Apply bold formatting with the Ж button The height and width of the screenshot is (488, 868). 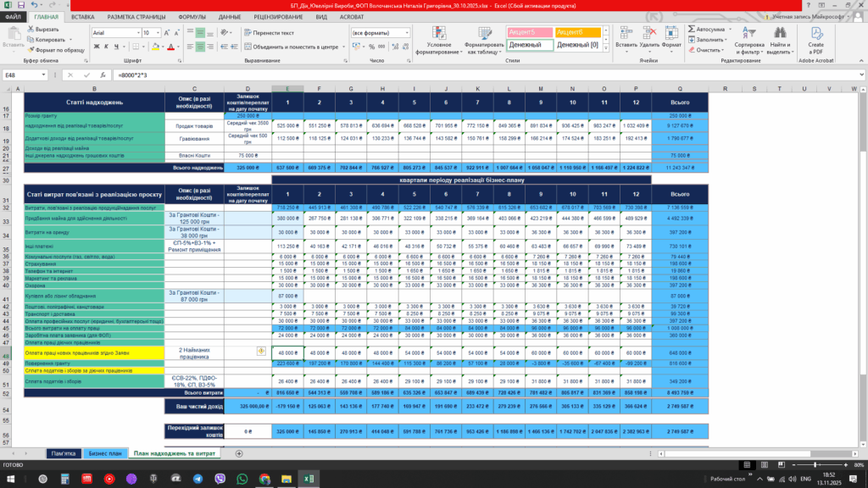[95, 46]
